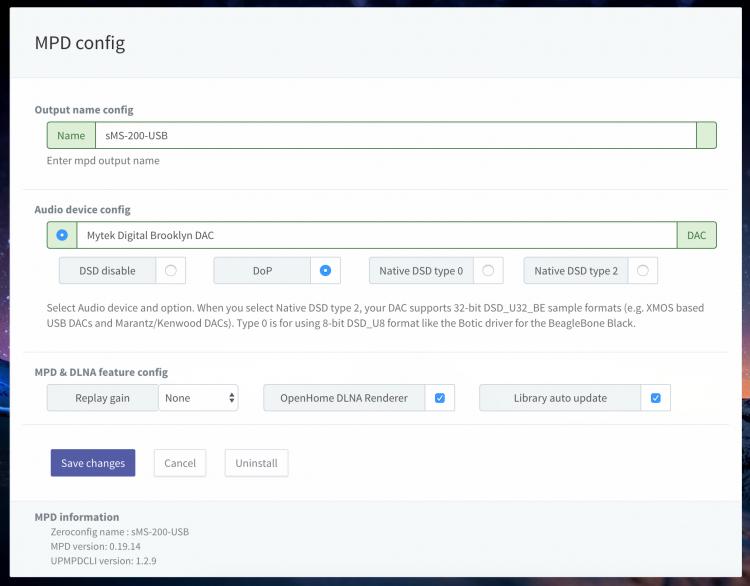Click the Replay gain label
The width and height of the screenshot is (750, 586).
(x=102, y=398)
